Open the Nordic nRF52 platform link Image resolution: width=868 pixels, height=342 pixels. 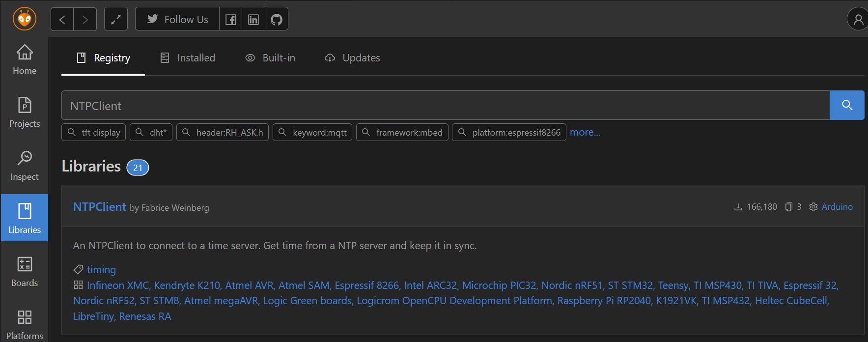click(104, 301)
